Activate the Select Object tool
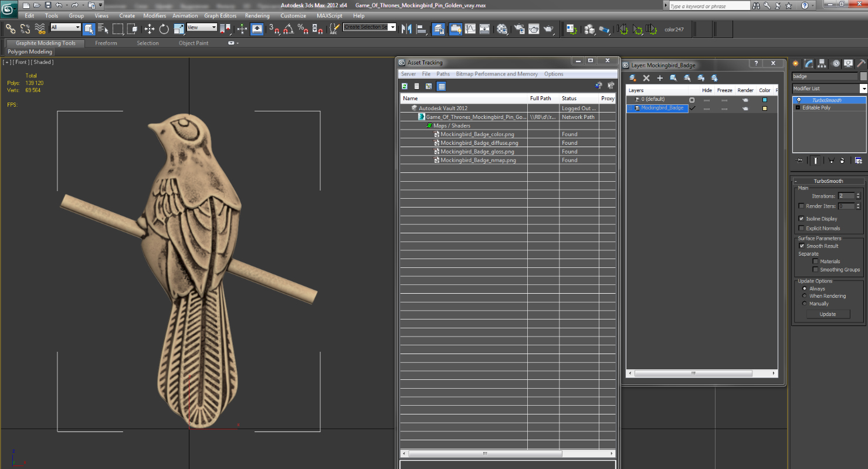Image resolution: width=868 pixels, height=469 pixels. click(89, 29)
